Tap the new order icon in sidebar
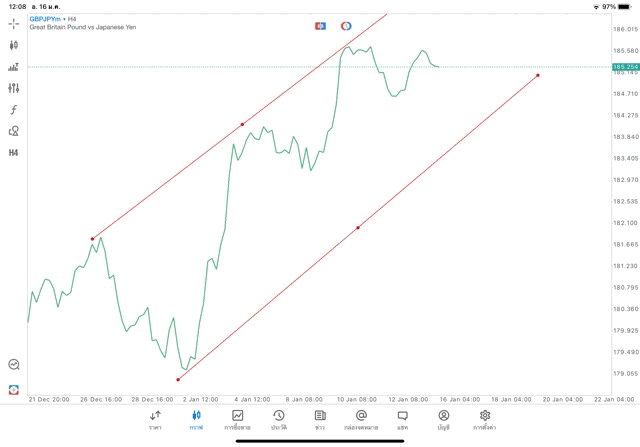 (14, 388)
